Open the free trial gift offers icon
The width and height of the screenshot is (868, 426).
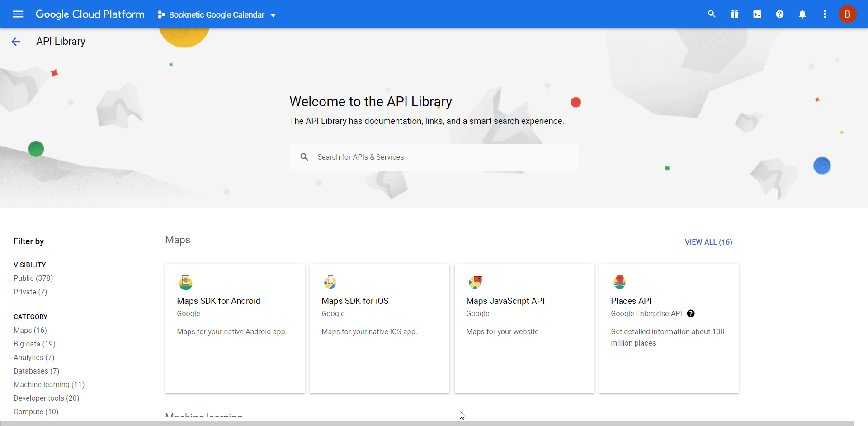[x=734, y=14]
